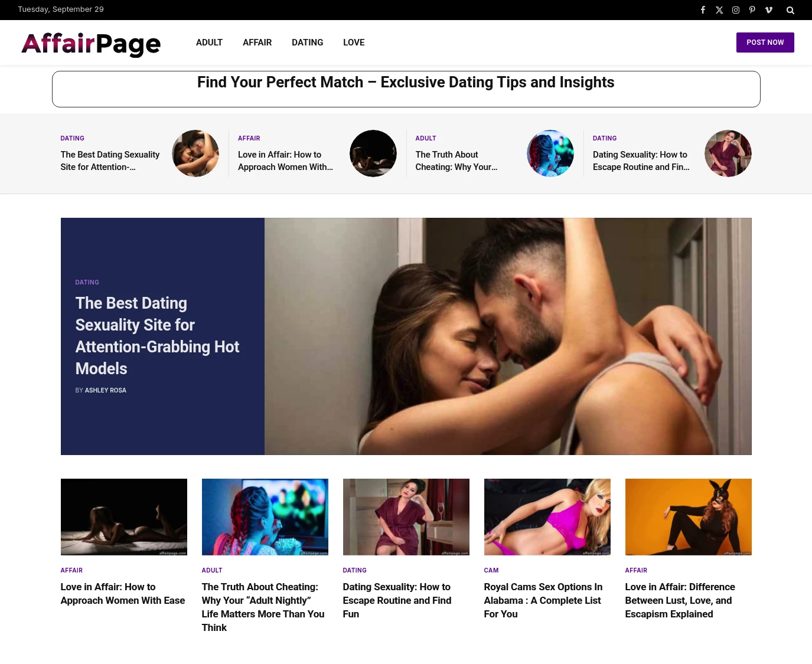This screenshot has width=812, height=664.
Task: Open 'Dating Sexuality: How to Escape Routine' card title
Action: (397, 600)
